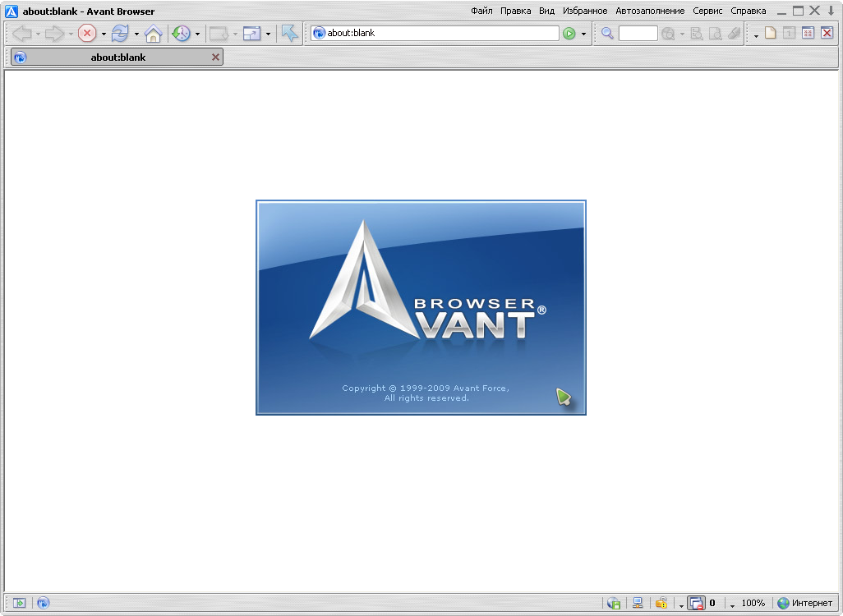Open the dropdown arrow before New page icon

756,35
